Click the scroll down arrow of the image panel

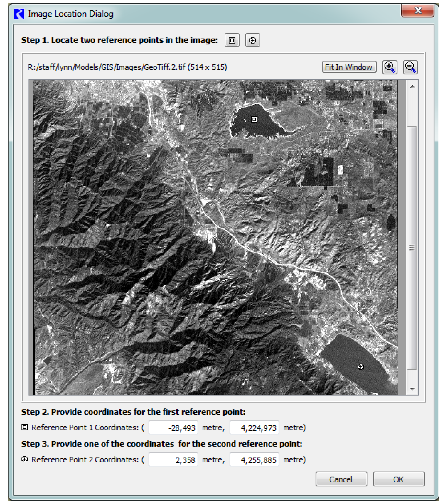(x=412, y=389)
